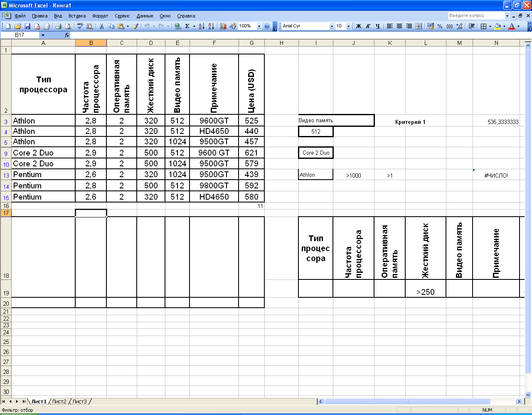Apply yellow fill color bucket
This screenshot has height=415, width=532.
pyautogui.click(x=498, y=26)
